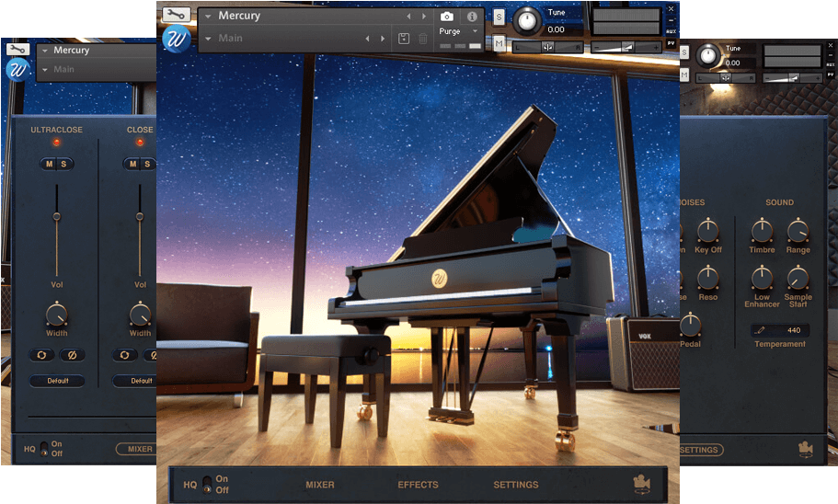Switch camera view icon in center window bottom bar
Image resolution: width=838 pixels, height=504 pixels.
[x=641, y=484]
